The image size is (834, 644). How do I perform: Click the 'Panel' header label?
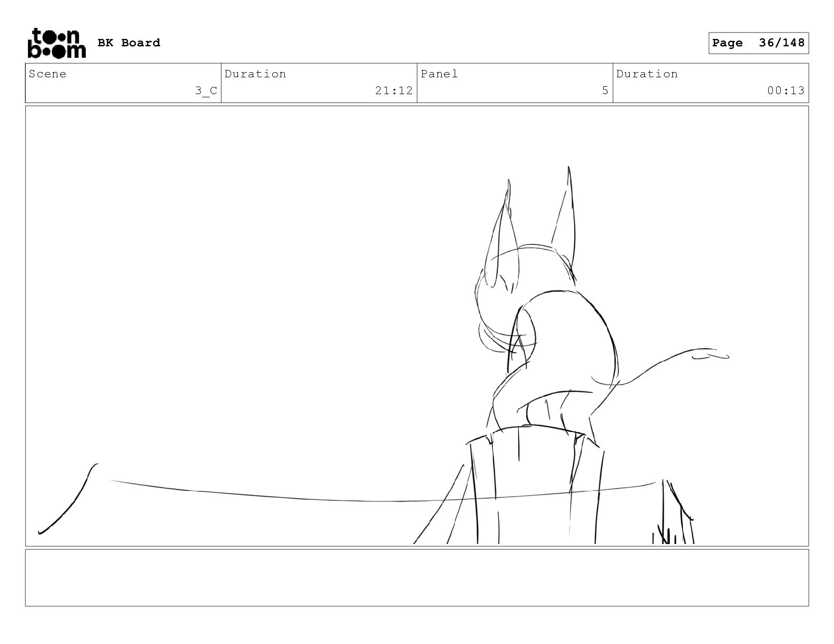click(439, 74)
